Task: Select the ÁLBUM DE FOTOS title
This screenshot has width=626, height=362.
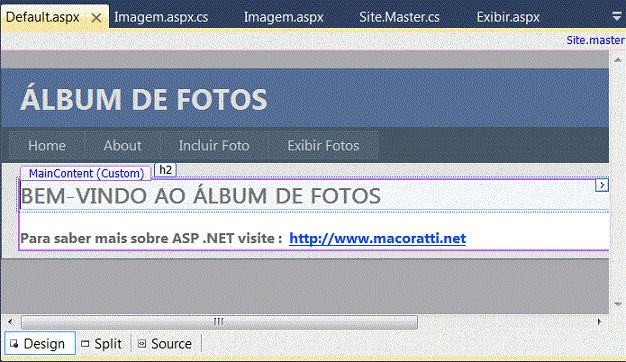Action: (x=144, y=99)
